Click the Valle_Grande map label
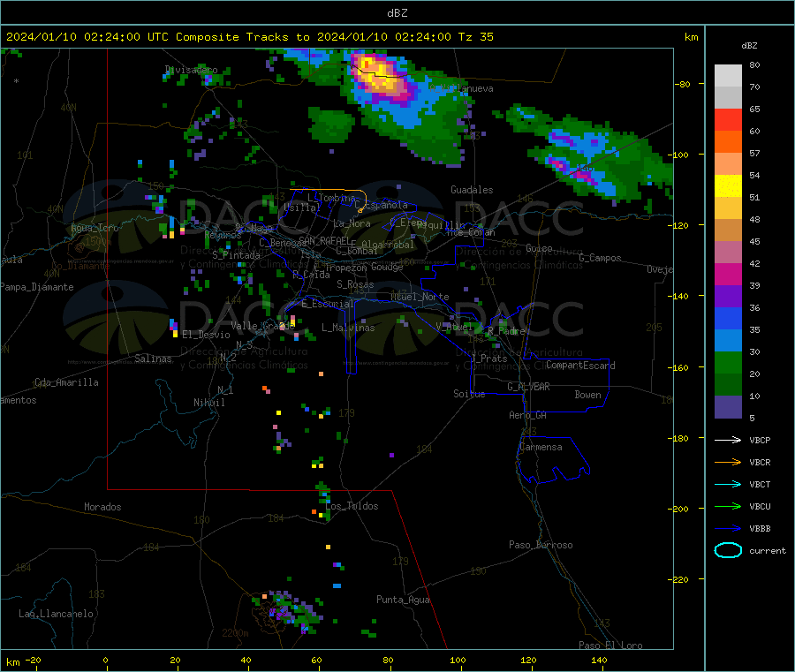The height and width of the screenshot is (672, 795). (262, 326)
